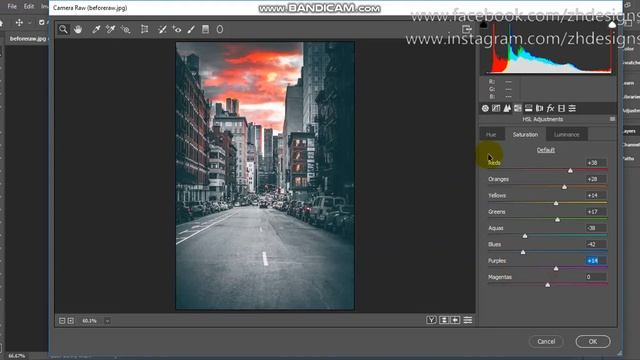
Task: Select the Targeted Adjustment tool
Action: point(125,29)
